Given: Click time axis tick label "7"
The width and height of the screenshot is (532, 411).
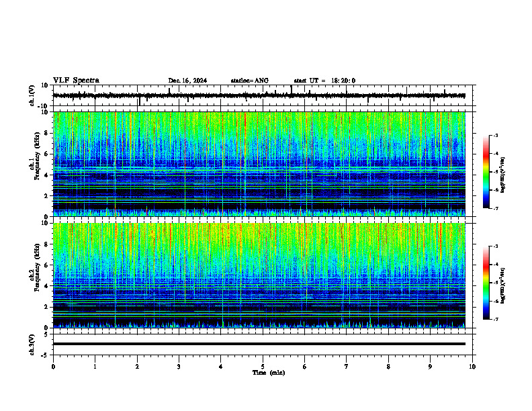Looking at the screenshot, I should point(347,367).
